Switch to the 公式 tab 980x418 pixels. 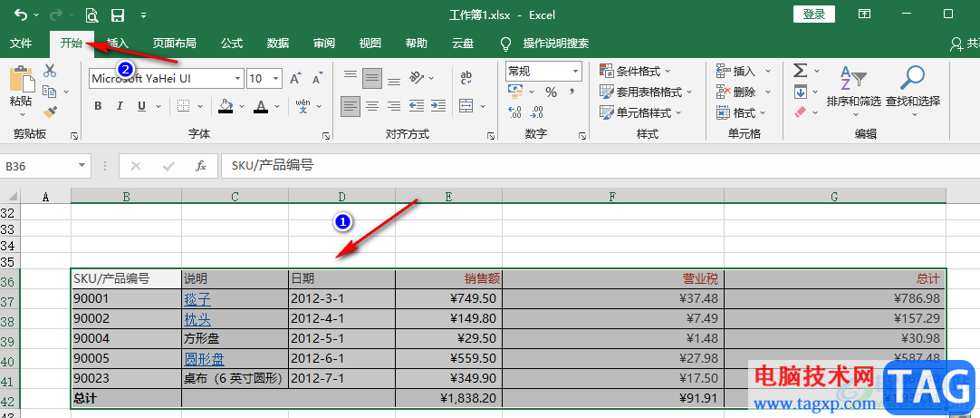tap(231, 44)
